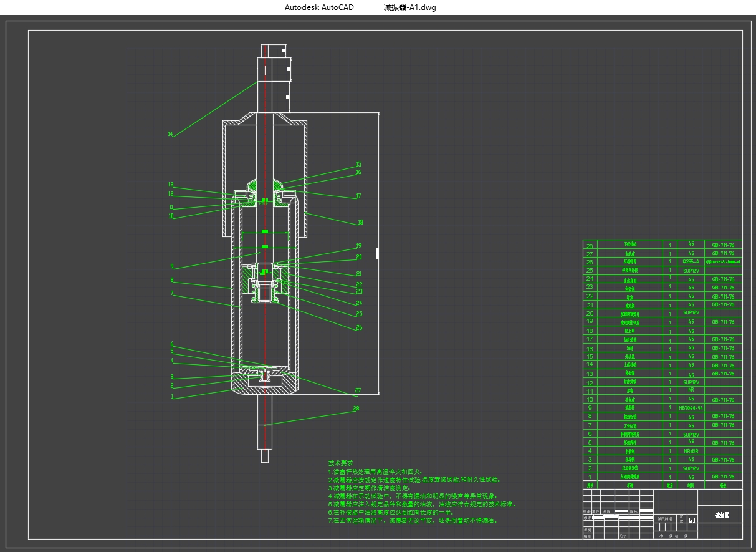Click the Q235-A material cell in row 26
The image size is (756, 552).
[691, 263]
